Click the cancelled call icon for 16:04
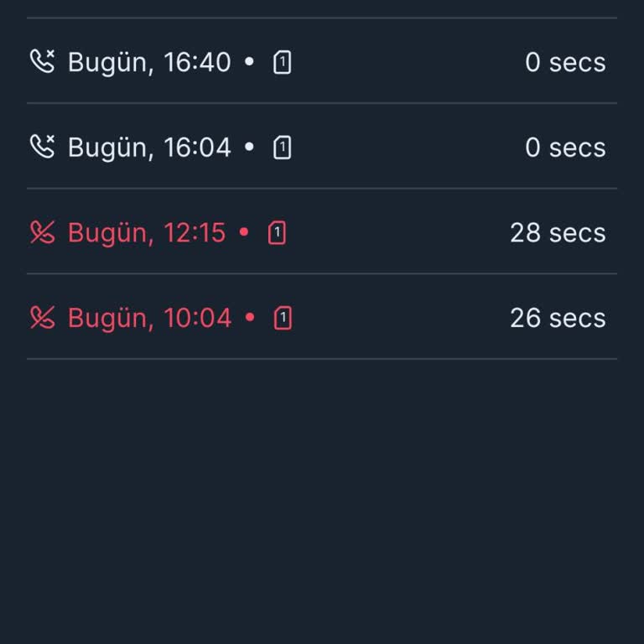 point(42,147)
